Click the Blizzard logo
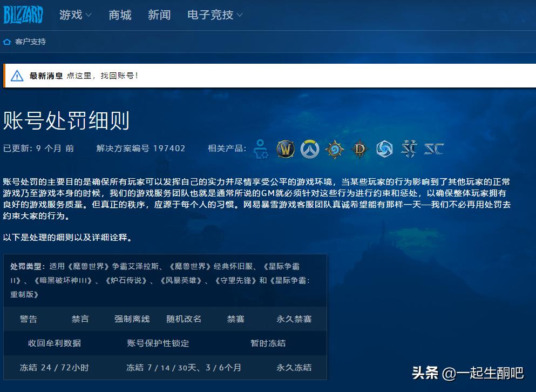The height and width of the screenshot is (392, 536). pyautogui.click(x=23, y=15)
